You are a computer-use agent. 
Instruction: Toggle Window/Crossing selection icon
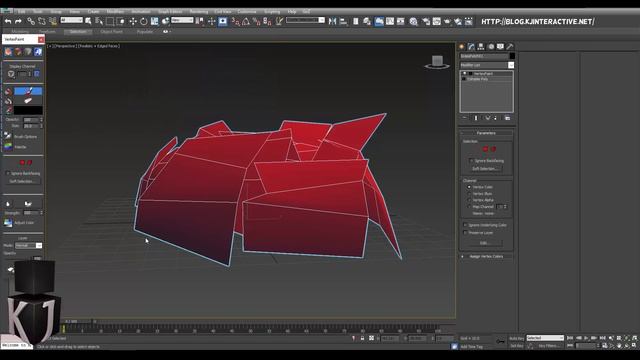(x=121, y=21)
